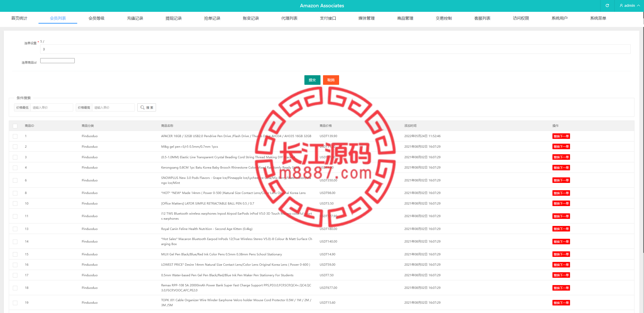
Task: Click the orange 取消 cancel button
Action: point(331,80)
